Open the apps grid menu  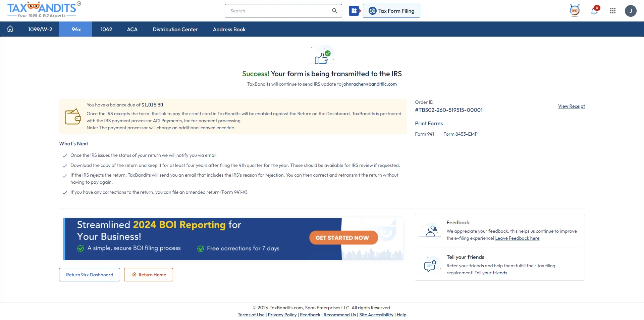(613, 11)
